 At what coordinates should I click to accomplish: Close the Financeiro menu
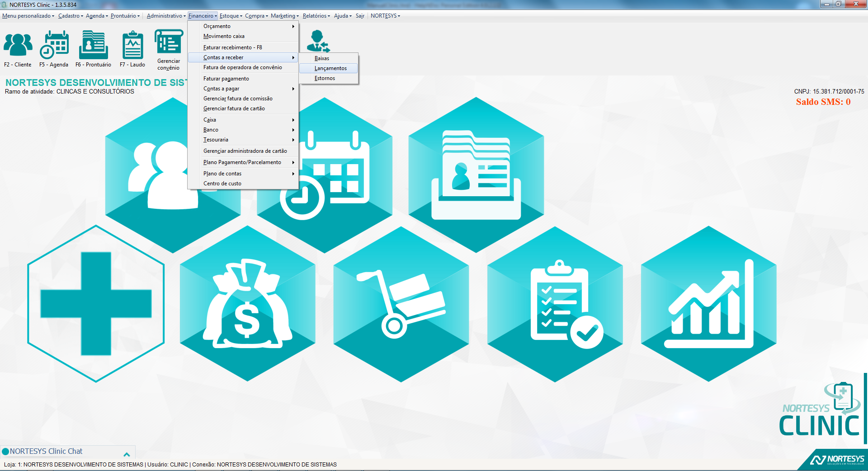[203, 16]
